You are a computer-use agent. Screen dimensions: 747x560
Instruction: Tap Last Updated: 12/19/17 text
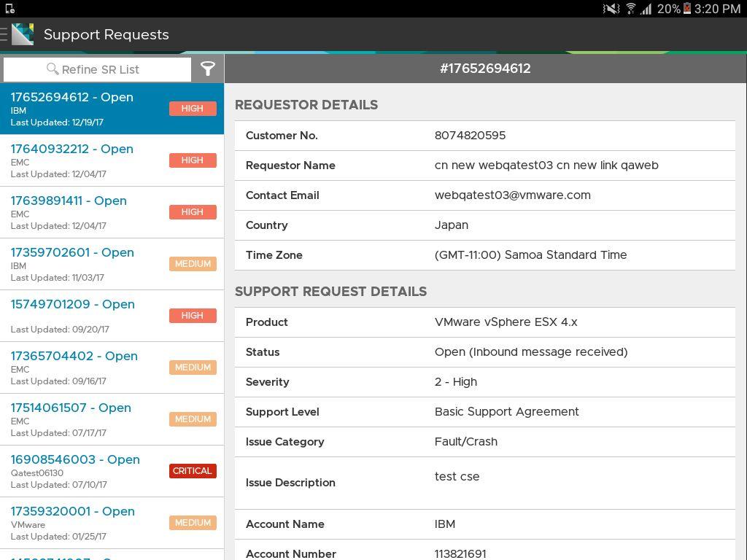click(57, 122)
